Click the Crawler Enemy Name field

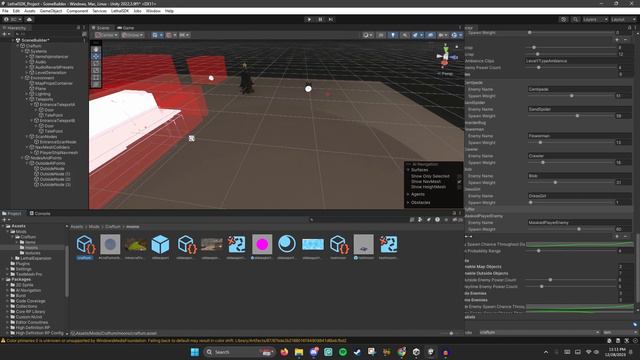580,156
